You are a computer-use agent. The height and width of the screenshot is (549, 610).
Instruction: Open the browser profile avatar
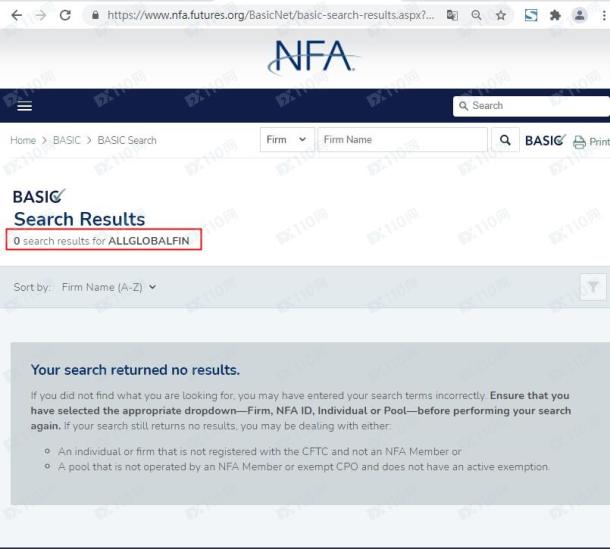579,16
